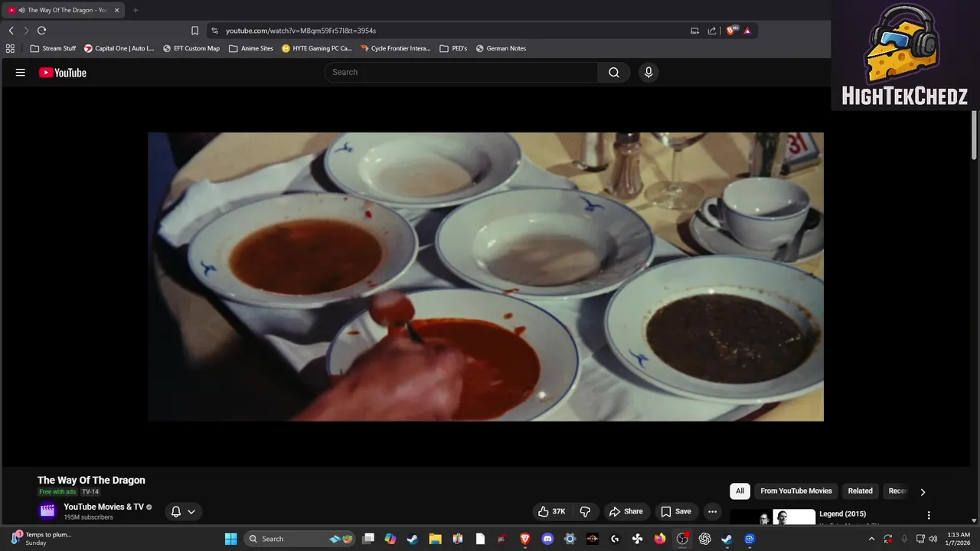Focus the YouTube search field
This screenshot has height=551, width=980.
tap(461, 72)
